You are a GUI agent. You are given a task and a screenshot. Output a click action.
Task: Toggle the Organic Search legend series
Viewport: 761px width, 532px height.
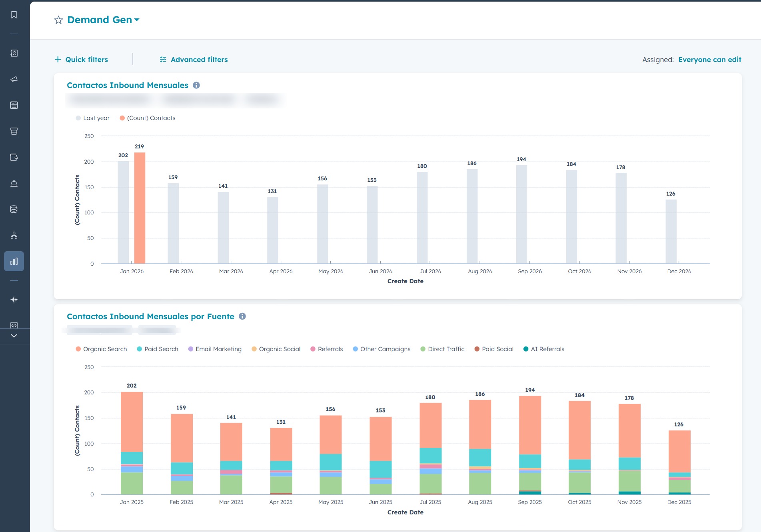[x=101, y=349]
